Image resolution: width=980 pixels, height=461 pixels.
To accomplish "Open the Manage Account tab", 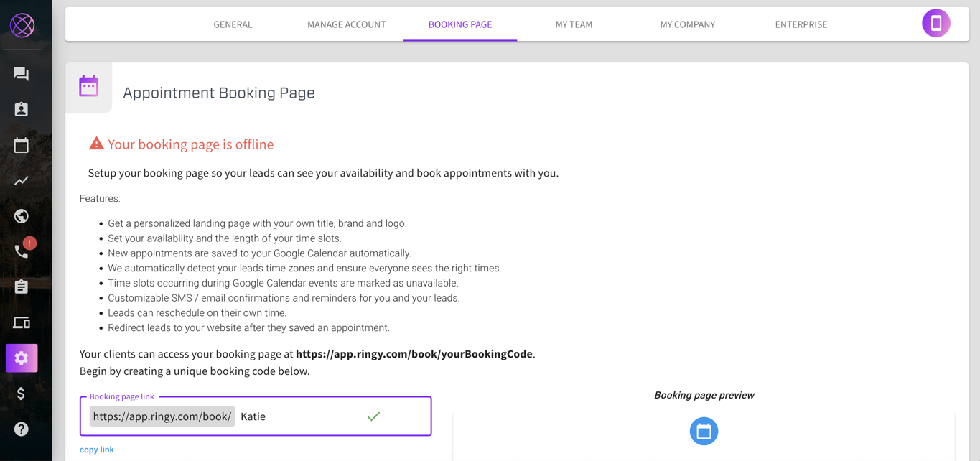I will tap(347, 24).
